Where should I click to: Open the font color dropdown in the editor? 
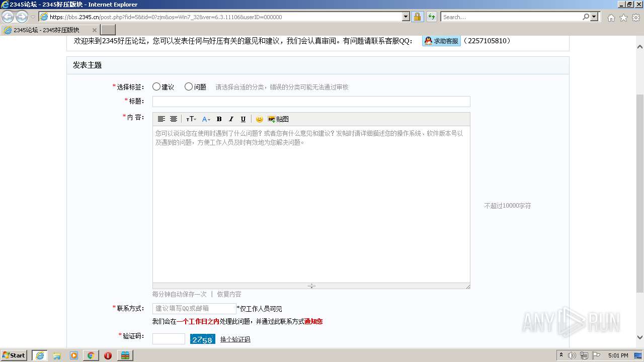click(x=206, y=119)
